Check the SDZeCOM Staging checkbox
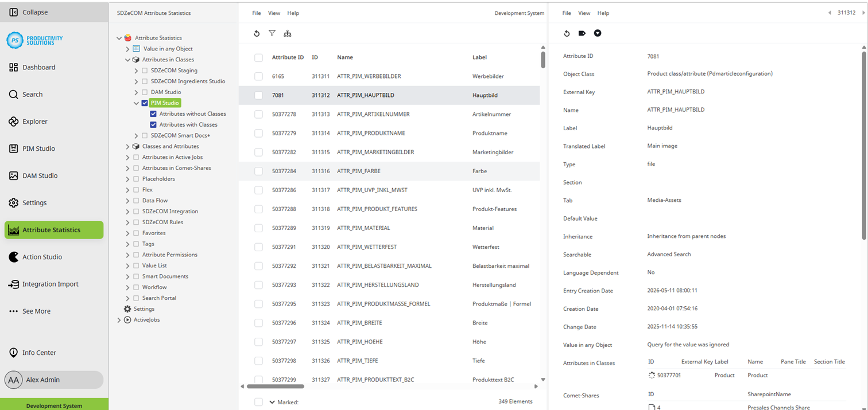This screenshot has height=410, width=868. pyautogui.click(x=145, y=71)
